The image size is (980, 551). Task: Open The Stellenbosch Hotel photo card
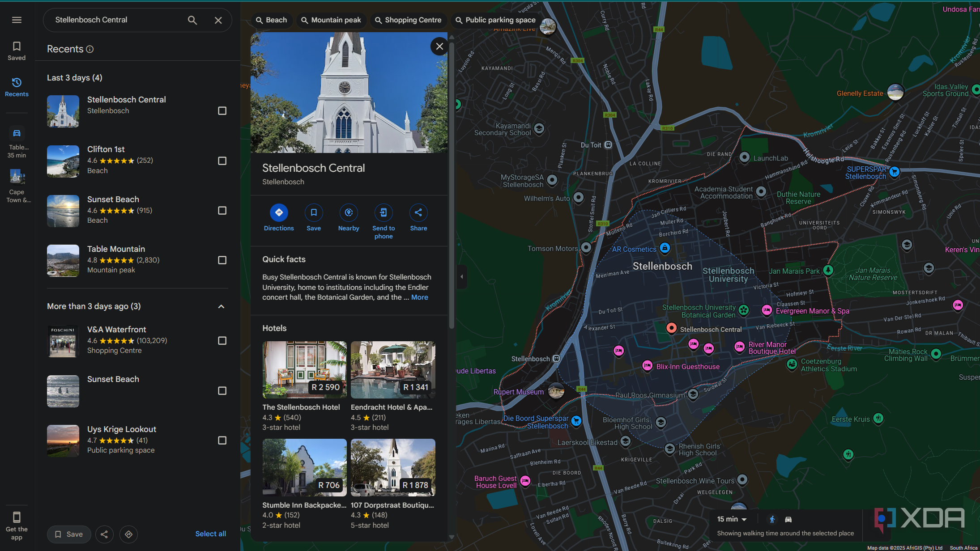pyautogui.click(x=305, y=370)
